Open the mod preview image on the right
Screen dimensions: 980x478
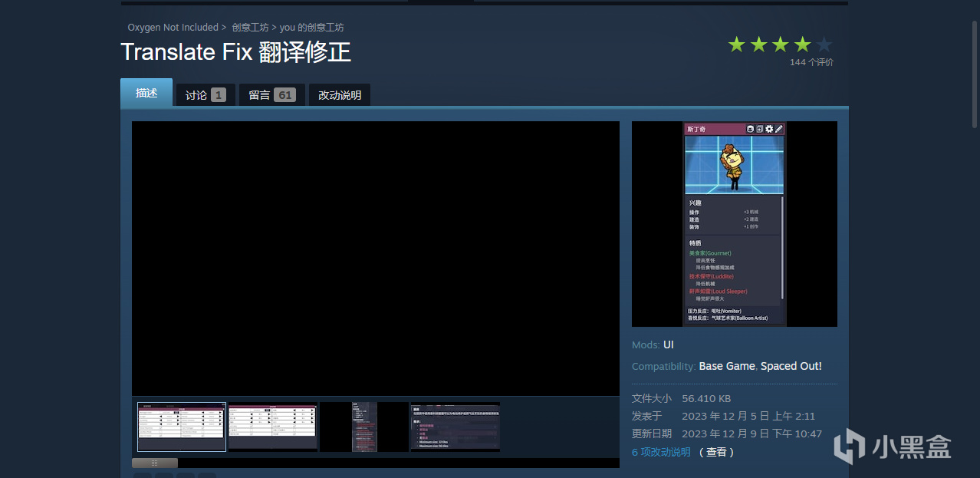(734, 224)
